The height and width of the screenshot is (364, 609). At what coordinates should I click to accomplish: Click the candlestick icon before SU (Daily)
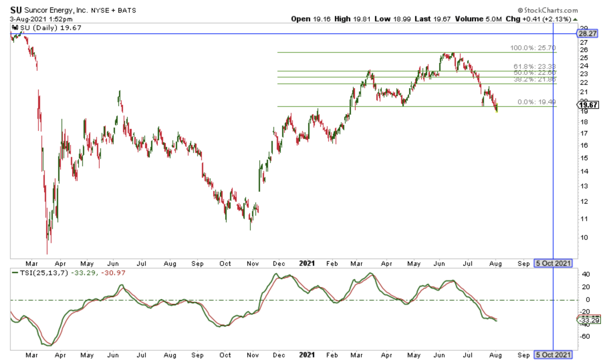click(14, 28)
